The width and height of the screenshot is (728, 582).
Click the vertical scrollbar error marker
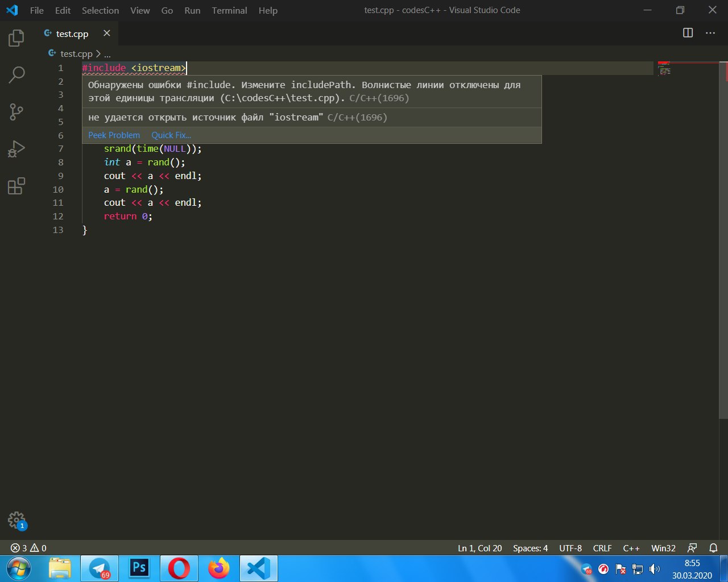tap(726, 71)
